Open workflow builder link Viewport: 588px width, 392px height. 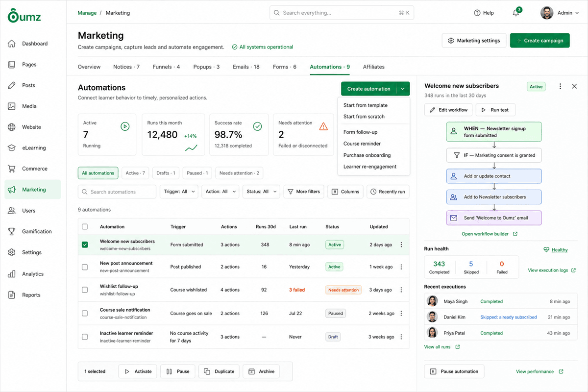tap(490, 234)
